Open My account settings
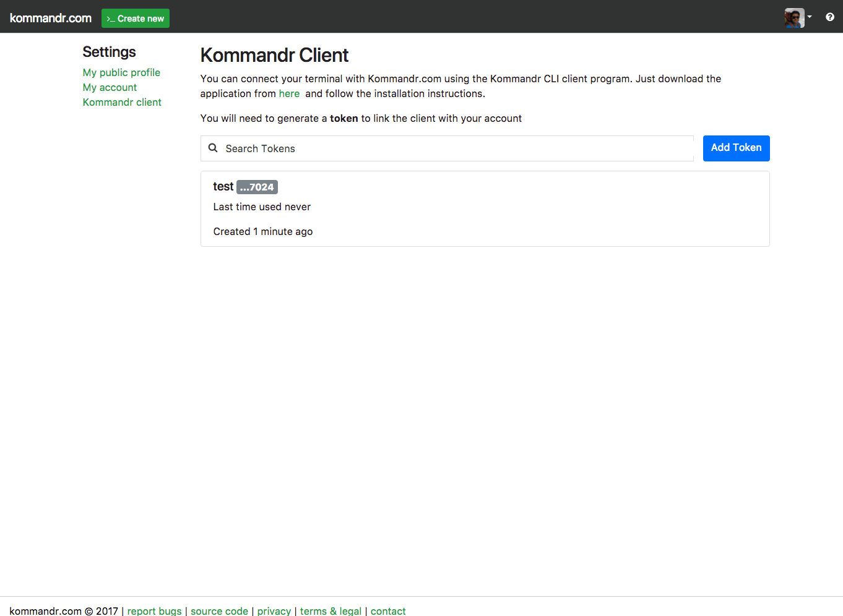843x616 pixels. 110,87
